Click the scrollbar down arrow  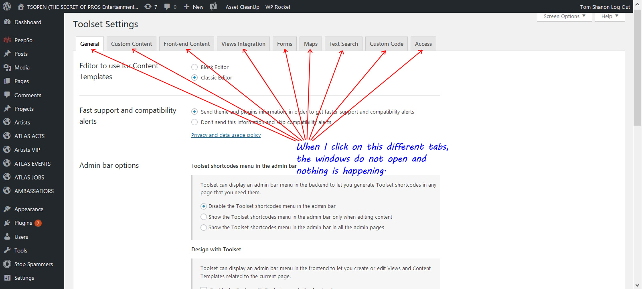638,285
